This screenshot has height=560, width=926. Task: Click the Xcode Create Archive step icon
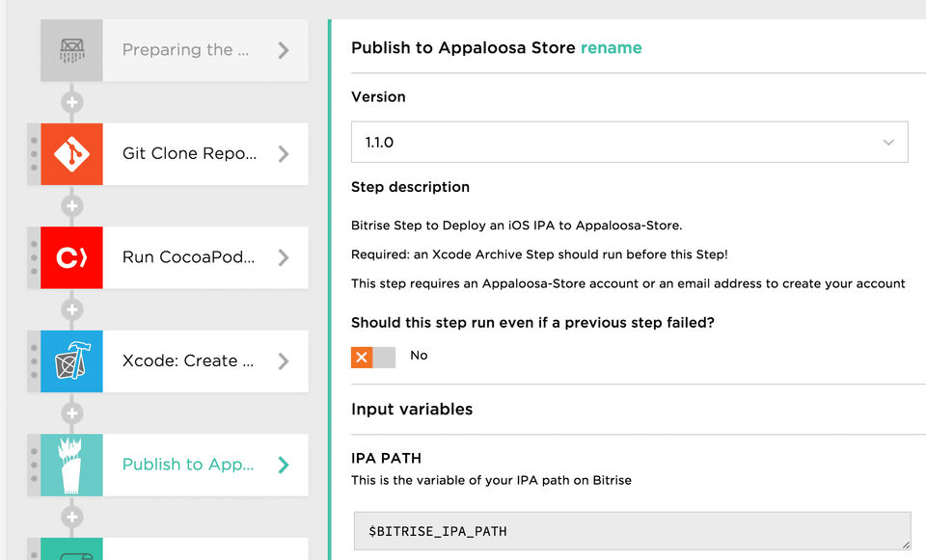point(71,361)
